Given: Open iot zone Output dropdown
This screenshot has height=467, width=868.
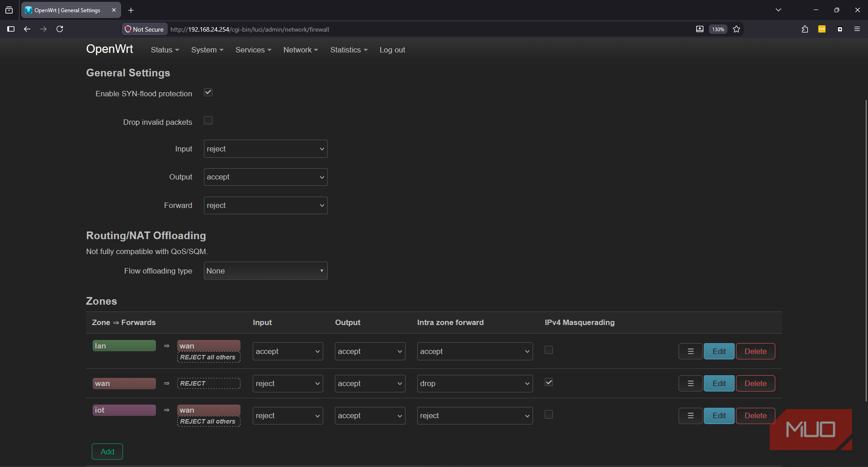Looking at the screenshot, I should [370, 415].
